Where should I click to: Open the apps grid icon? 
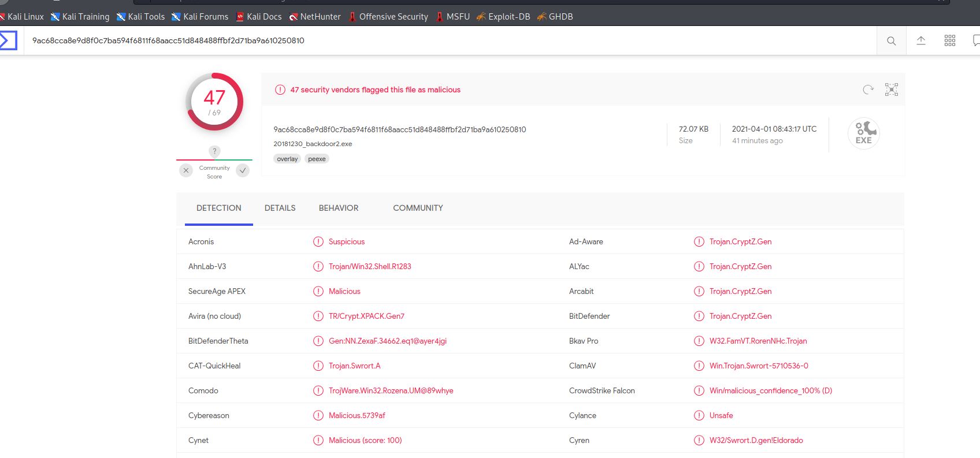click(x=950, y=40)
